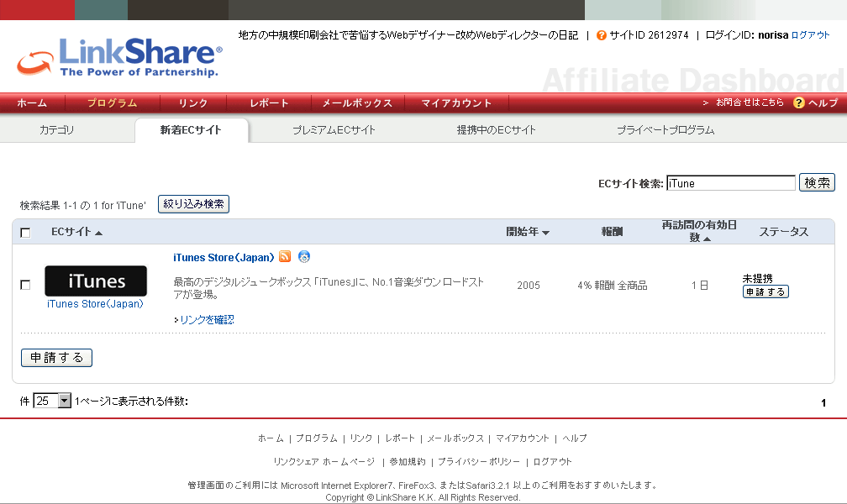The image size is (847, 504).
Task: Open the お問合せはこちら link
Action: click(x=750, y=102)
